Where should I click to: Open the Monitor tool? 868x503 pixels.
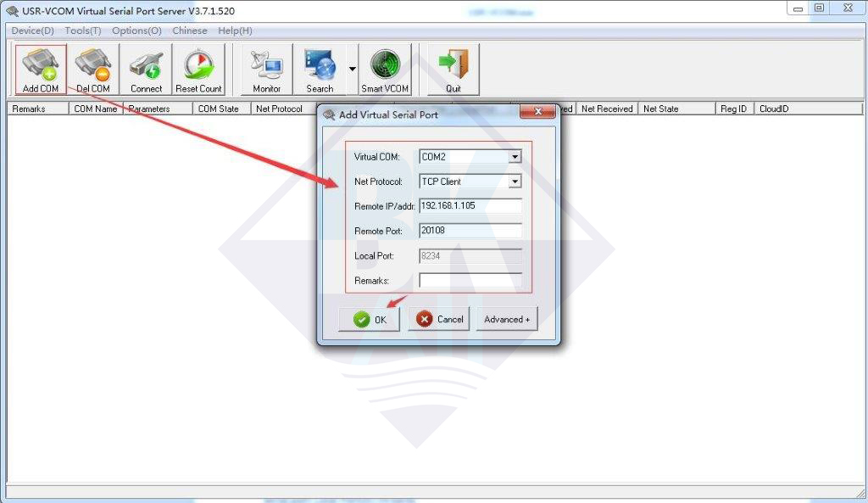point(266,70)
